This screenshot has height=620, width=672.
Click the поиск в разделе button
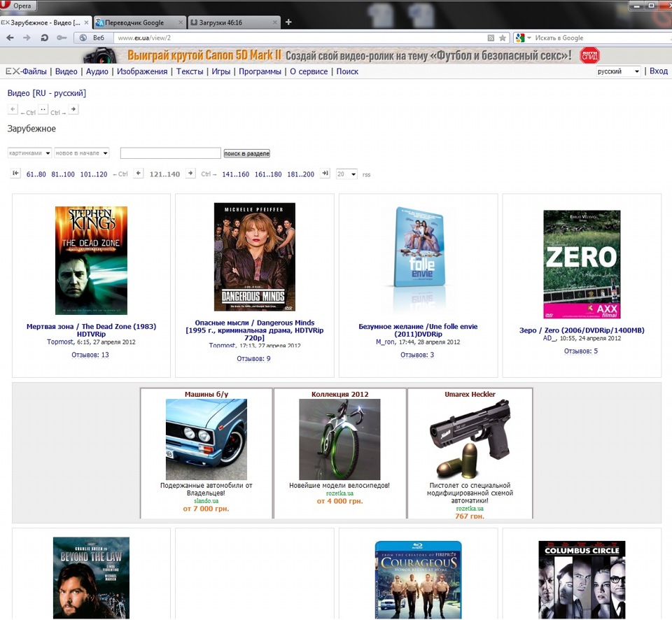(247, 153)
